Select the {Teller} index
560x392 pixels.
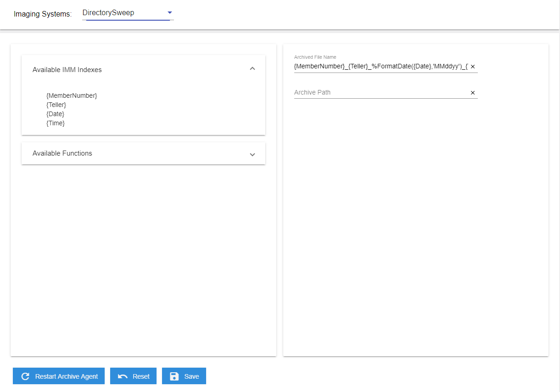56,105
